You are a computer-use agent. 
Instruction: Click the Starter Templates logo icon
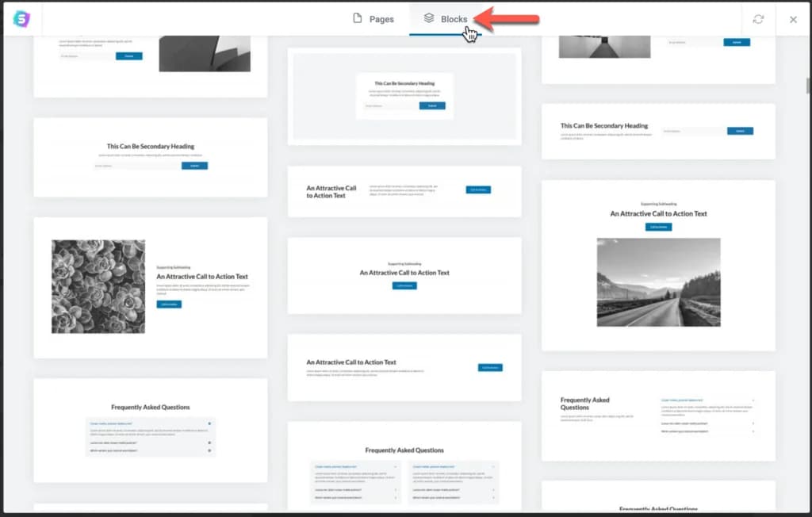(21, 19)
